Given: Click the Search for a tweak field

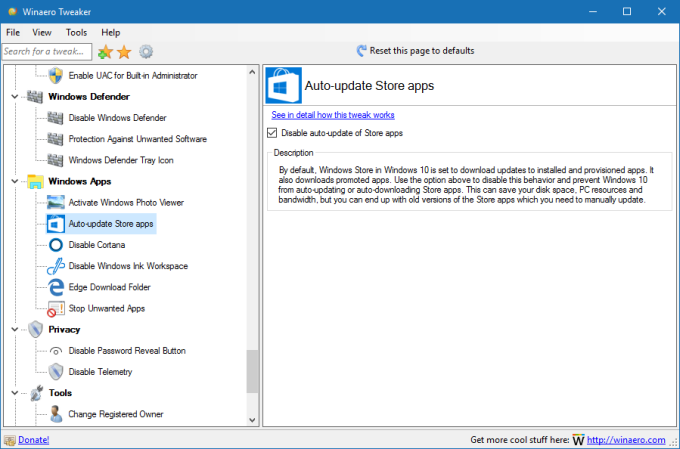Looking at the screenshot, I should [46, 51].
